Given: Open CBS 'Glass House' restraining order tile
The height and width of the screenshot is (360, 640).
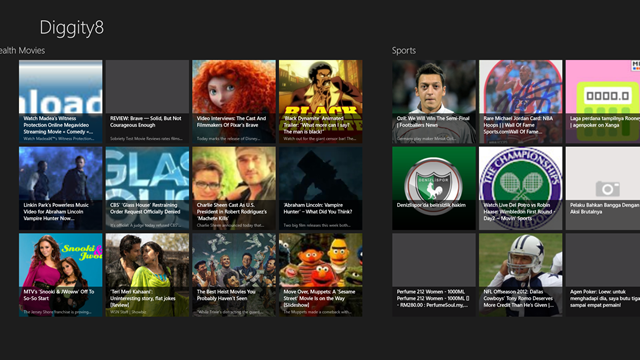Looking at the screenshot, I should click(147, 188).
